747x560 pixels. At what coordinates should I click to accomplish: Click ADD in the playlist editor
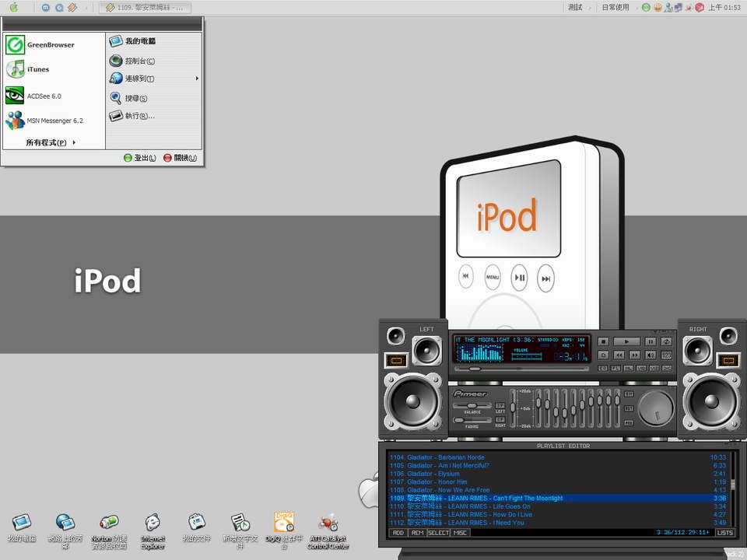click(x=398, y=533)
